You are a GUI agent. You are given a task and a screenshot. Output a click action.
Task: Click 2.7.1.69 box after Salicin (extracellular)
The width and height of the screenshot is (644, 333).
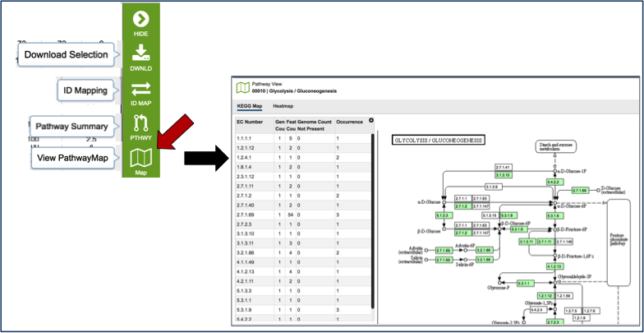click(x=444, y=260)
